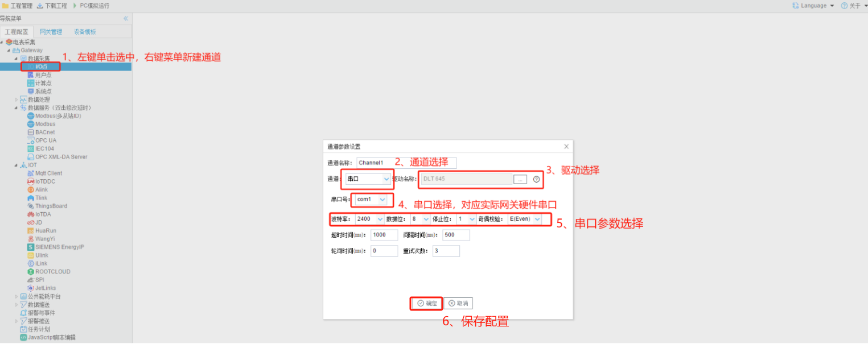Click the 取消 cancel button

point(458,304)
